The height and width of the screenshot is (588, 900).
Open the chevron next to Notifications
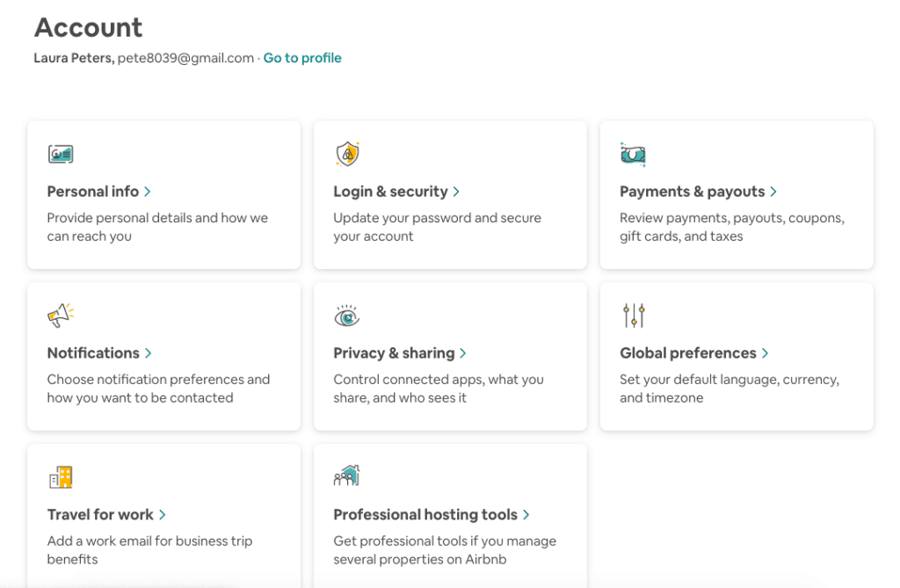click(148, 353)
